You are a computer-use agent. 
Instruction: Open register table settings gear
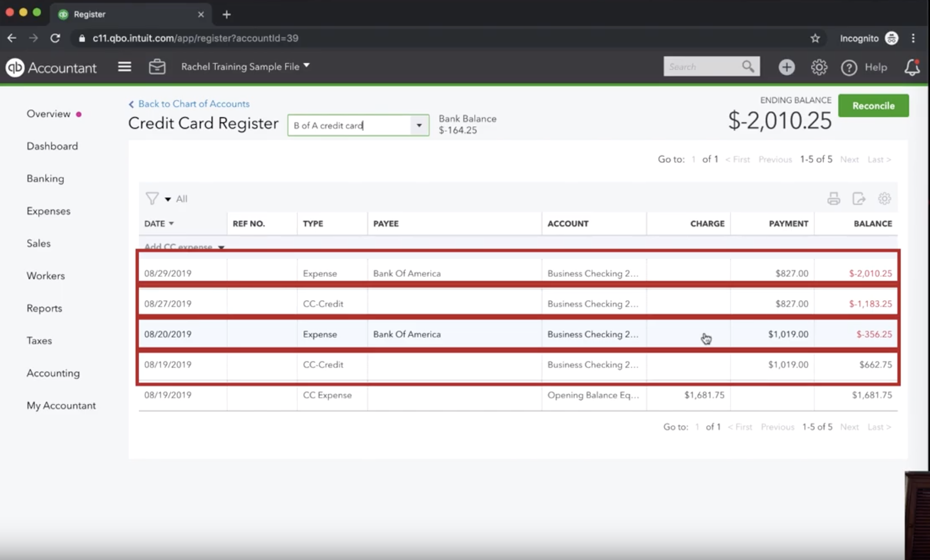pyautogui.click(x=884, y=199)
